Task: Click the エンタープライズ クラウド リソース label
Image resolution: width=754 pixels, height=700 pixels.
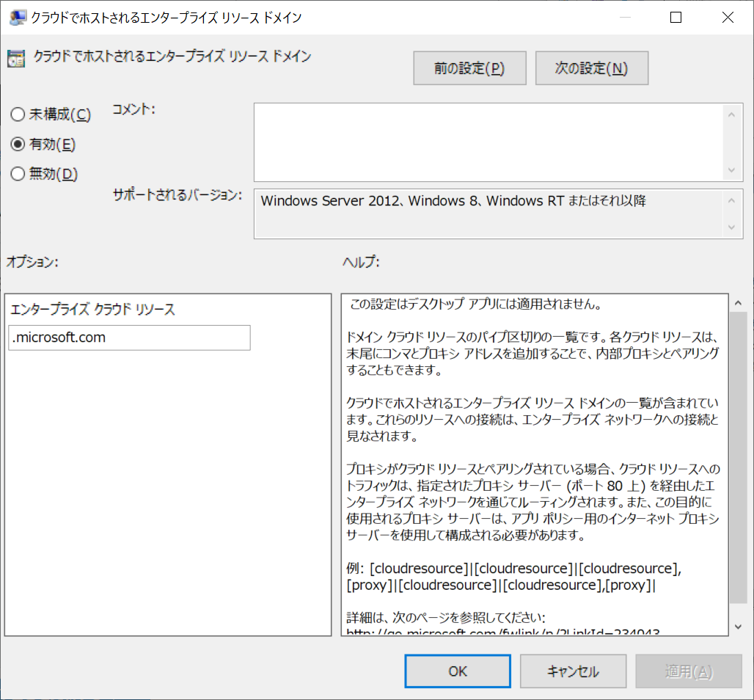Action: pyautogui.click(x=92, y=310)
